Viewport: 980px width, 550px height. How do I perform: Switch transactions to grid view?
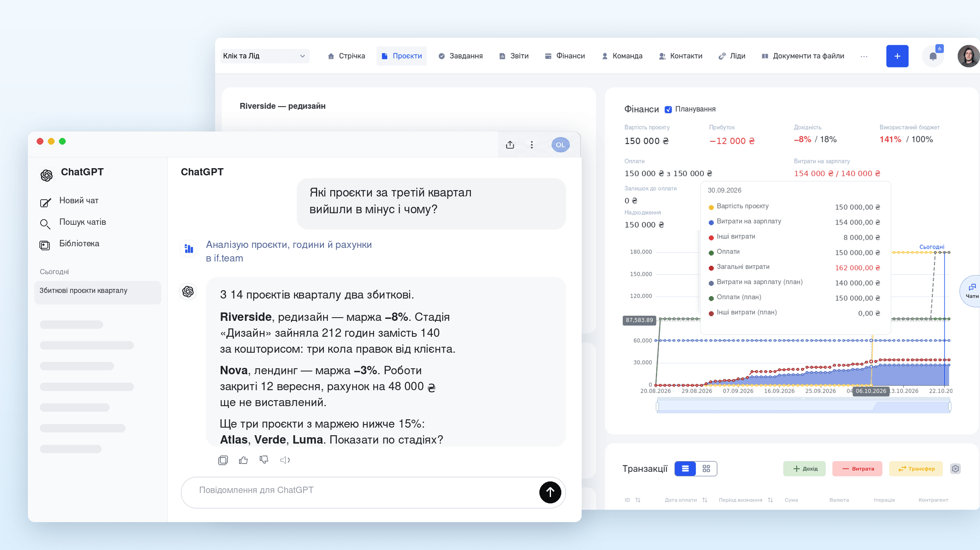point(706,469)
